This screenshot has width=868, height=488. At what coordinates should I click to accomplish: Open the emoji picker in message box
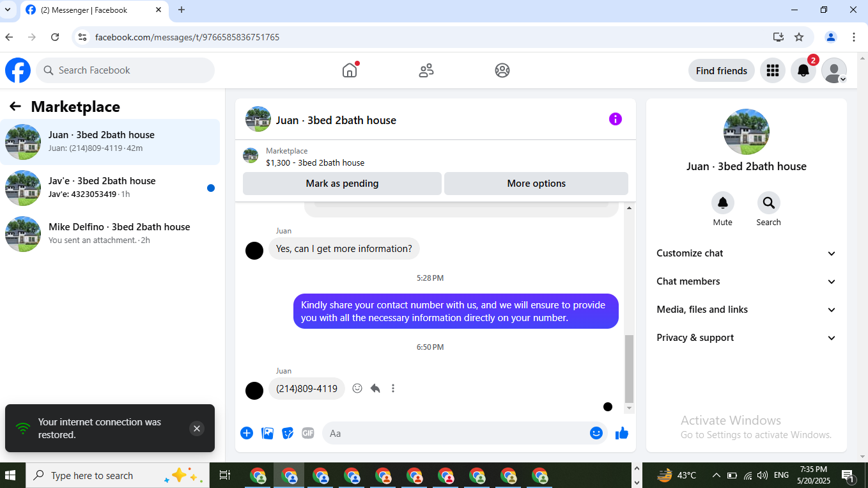596,433
